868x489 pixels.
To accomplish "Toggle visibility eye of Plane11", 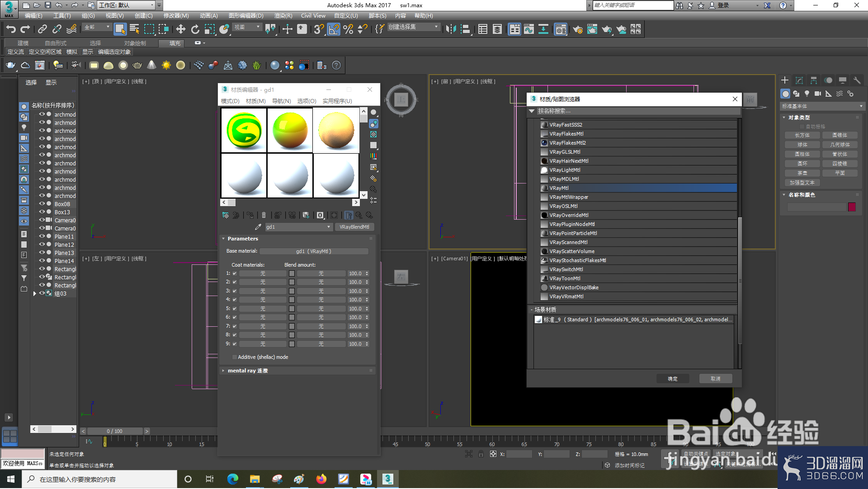I will 42,236.
